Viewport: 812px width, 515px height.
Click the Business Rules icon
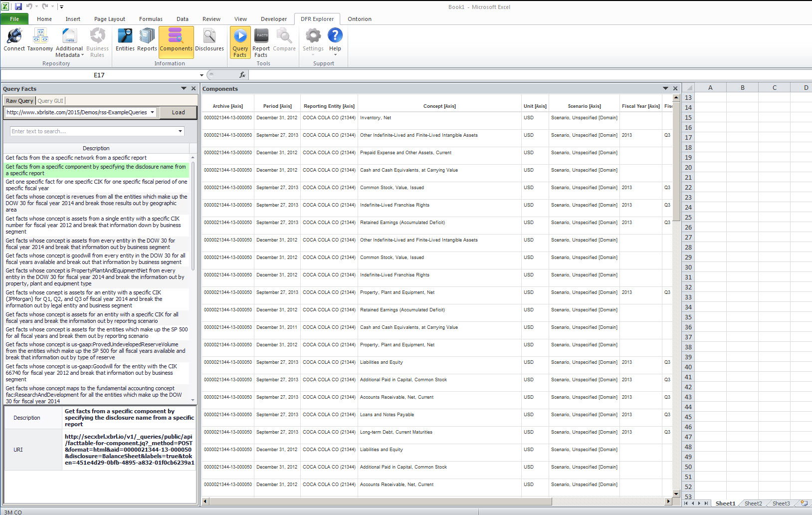97,43
